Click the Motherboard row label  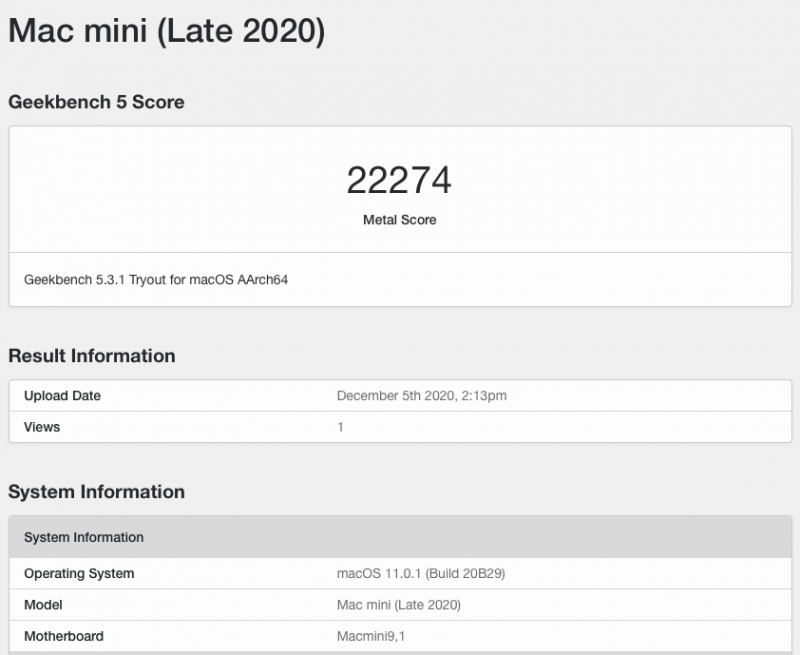click(x=63, y=636)
